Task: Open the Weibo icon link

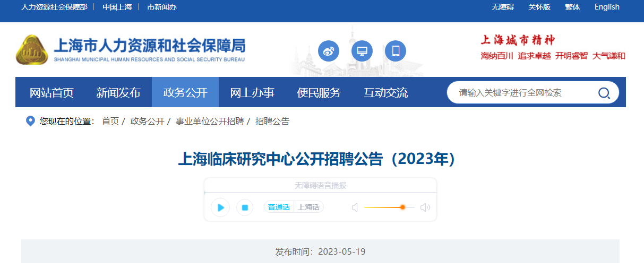Action: tap(329, 51)
